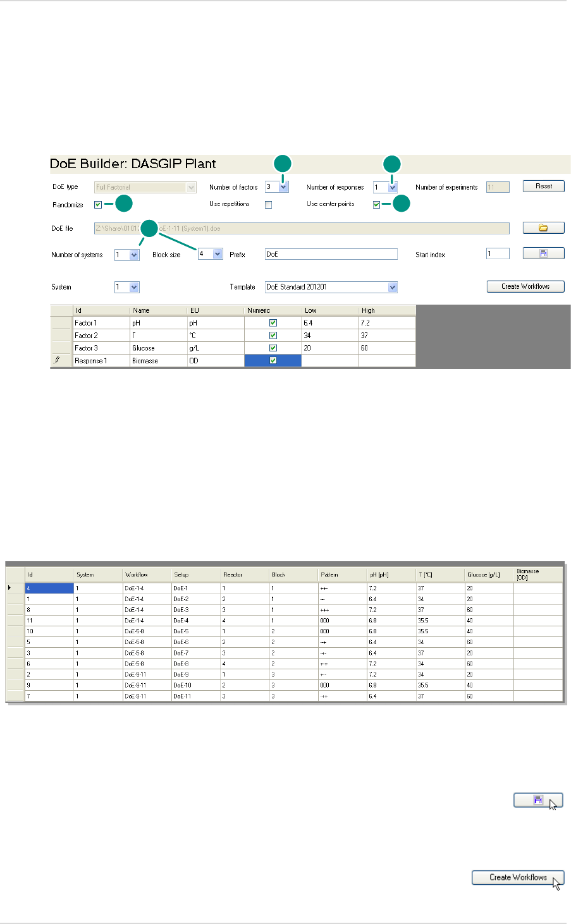The width and height of the screenshot is (571, 924).
Task: Click the standalone save icon above the lone Create Workflows button
Action: tap(538, 800)
